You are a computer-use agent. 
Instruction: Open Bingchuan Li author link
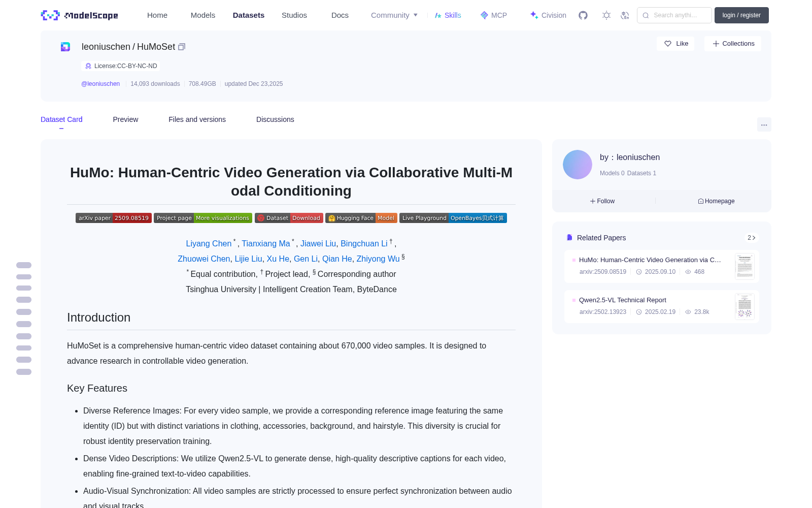coord(364,244)
